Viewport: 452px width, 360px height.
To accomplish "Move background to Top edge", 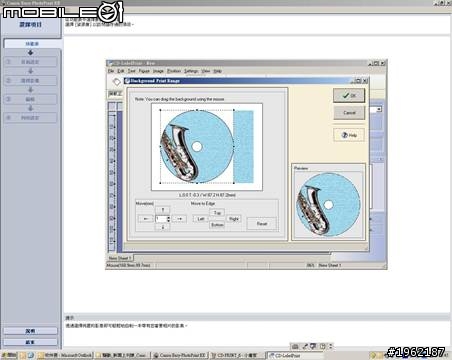I will click(x=217, y=212).
